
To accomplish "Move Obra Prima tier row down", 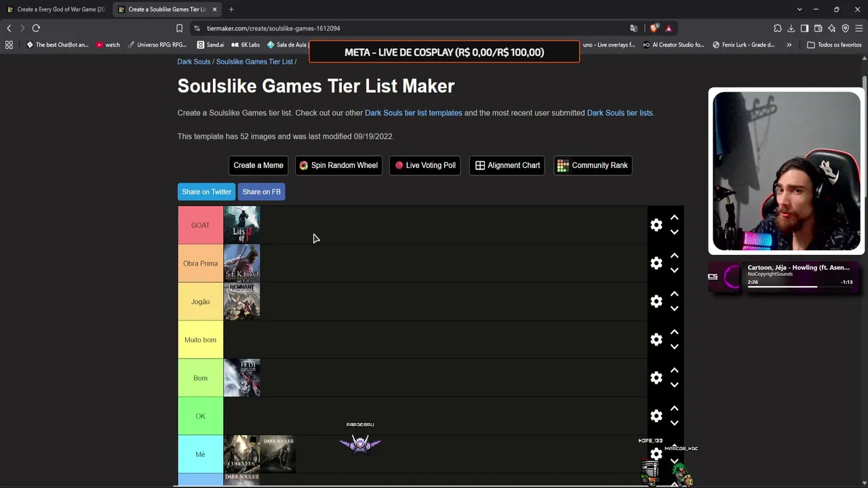I will click(674, 270).
